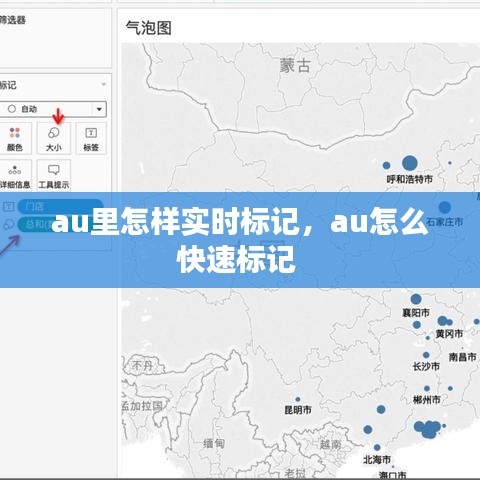Viewport: 480px width, 480px height.
Task: Click the size icon beside 总和 pill
Action: (8, 224)
